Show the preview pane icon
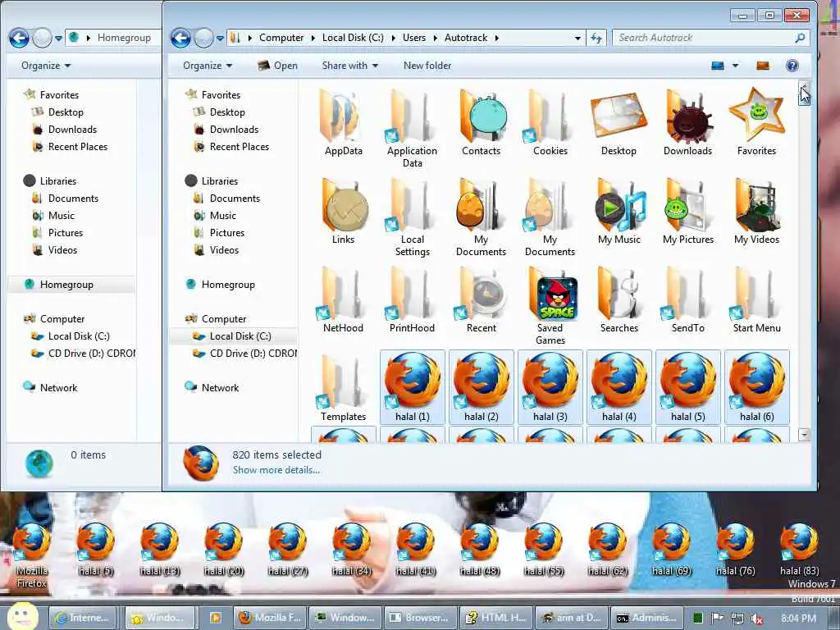 pos(762,66)
